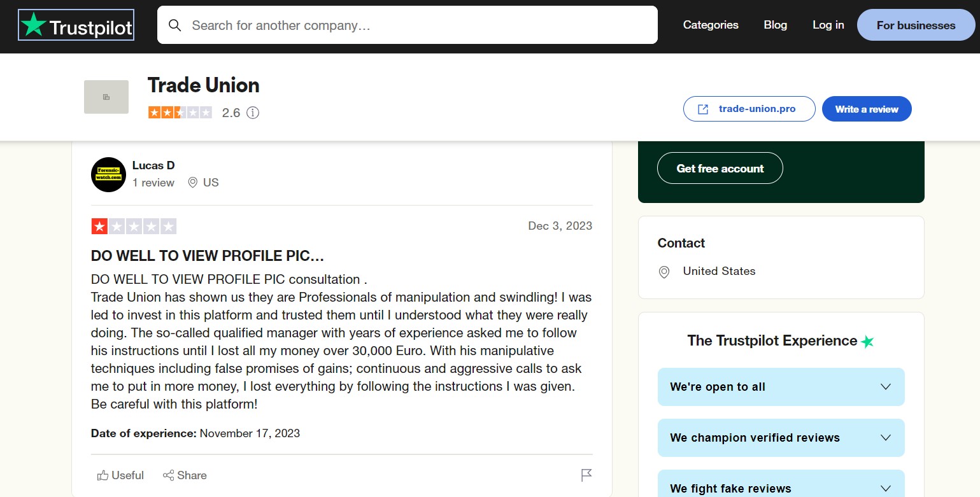Focus the company search field
Viewport: 980px width, 497px height.
pos(408,25)
